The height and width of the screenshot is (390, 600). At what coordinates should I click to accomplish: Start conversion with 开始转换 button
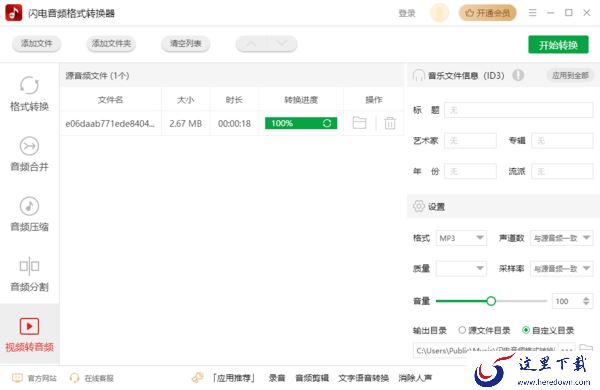pos(558,45)
